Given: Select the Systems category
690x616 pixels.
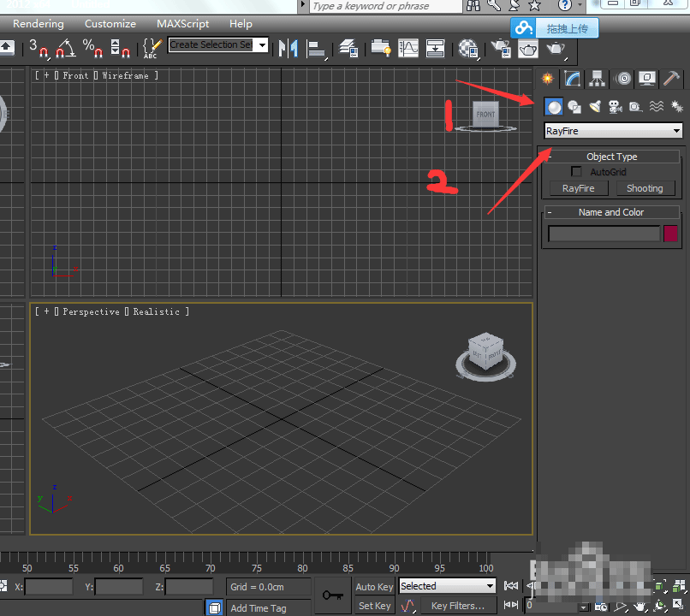Looking at the screenshot, I should 676,107.
